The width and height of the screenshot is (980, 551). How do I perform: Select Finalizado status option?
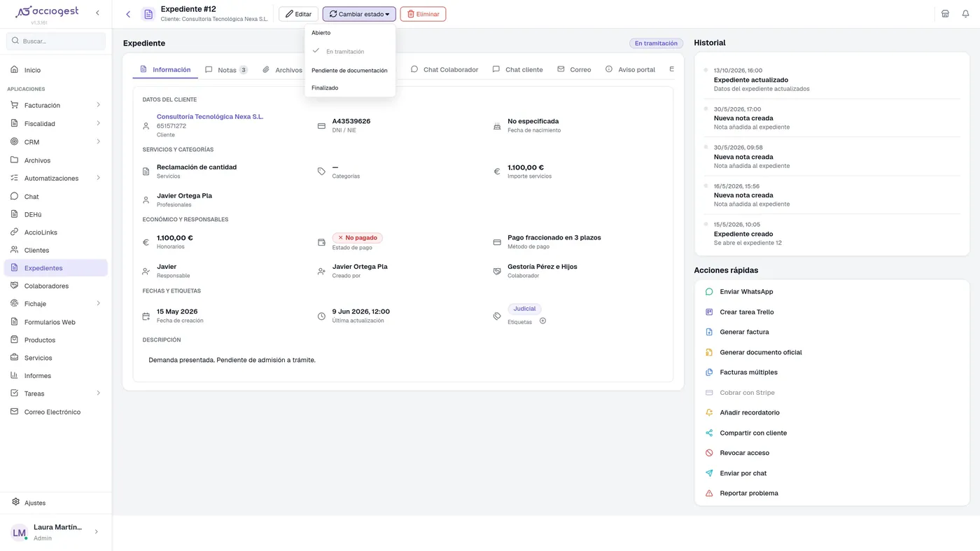click(x=350, y=88)
